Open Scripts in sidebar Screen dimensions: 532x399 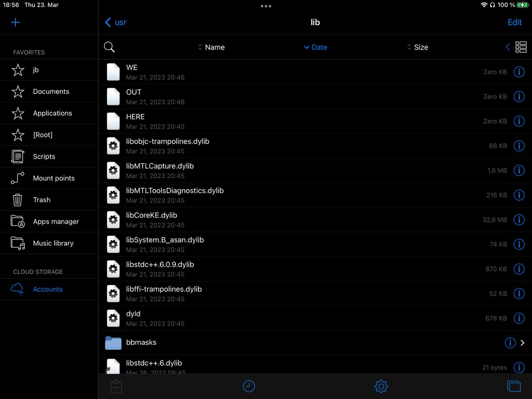(x=49, y=156)
